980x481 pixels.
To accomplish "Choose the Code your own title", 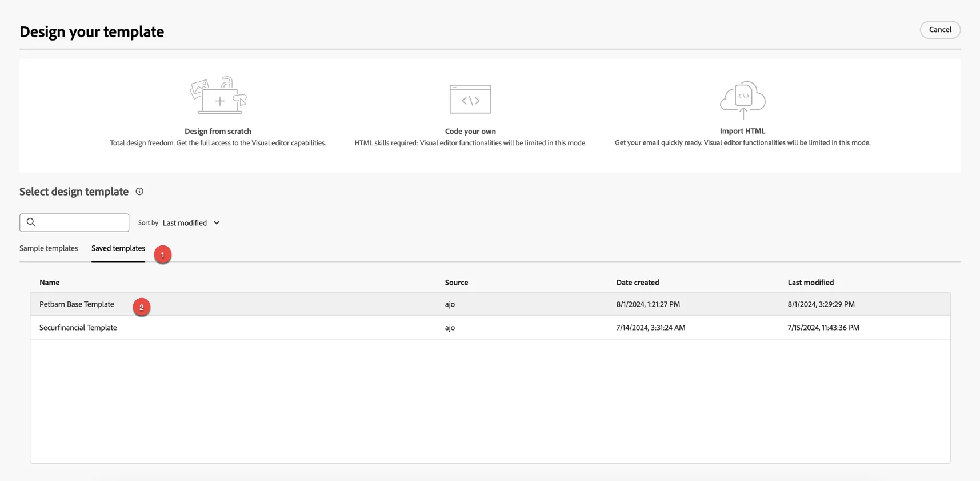I will click(x=470, y=131).
